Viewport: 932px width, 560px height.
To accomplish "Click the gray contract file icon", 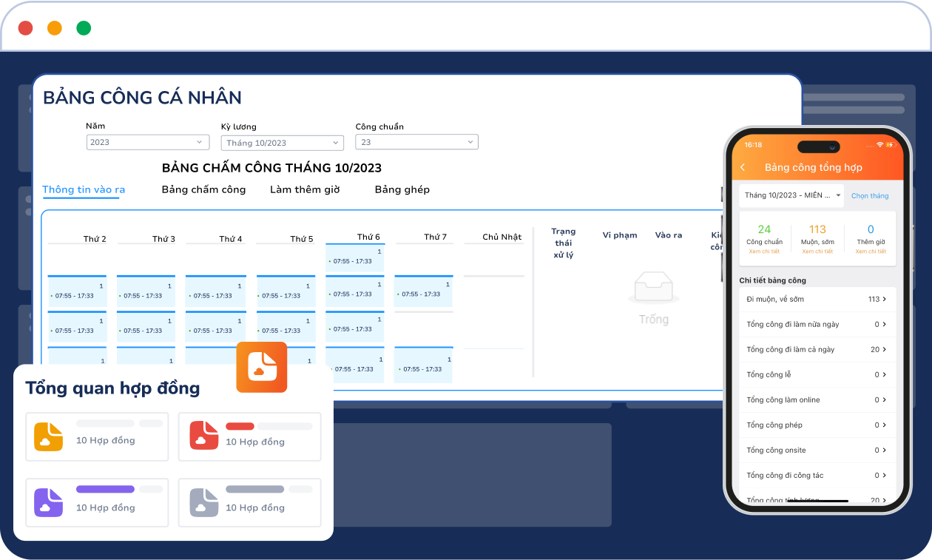I will [204, 502].
